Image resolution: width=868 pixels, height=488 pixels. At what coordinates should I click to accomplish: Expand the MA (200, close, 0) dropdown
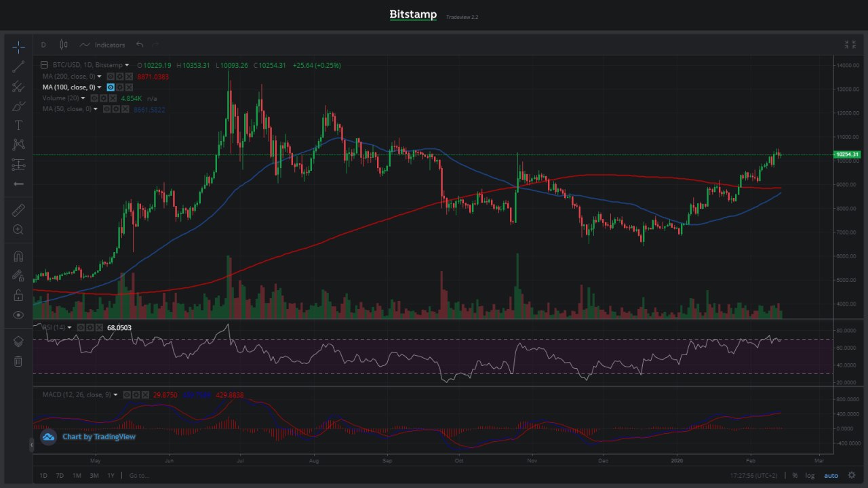point(99,77)
